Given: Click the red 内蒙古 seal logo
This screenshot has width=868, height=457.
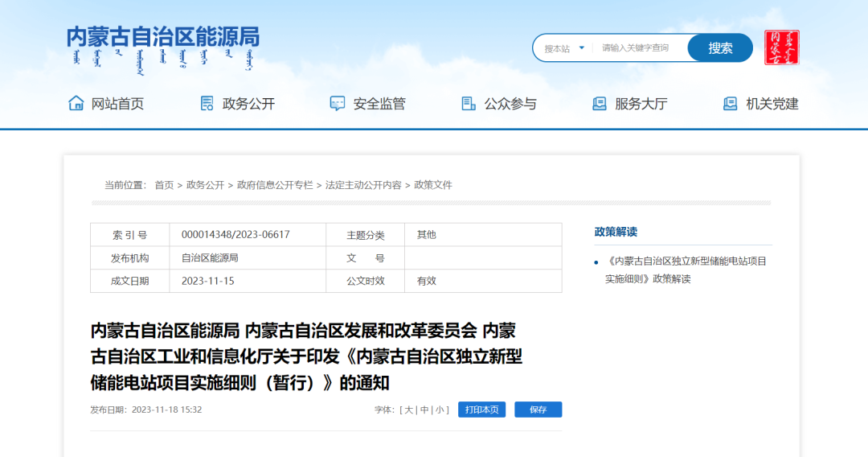Looking at the screenshot, I should tap(782, 47).
